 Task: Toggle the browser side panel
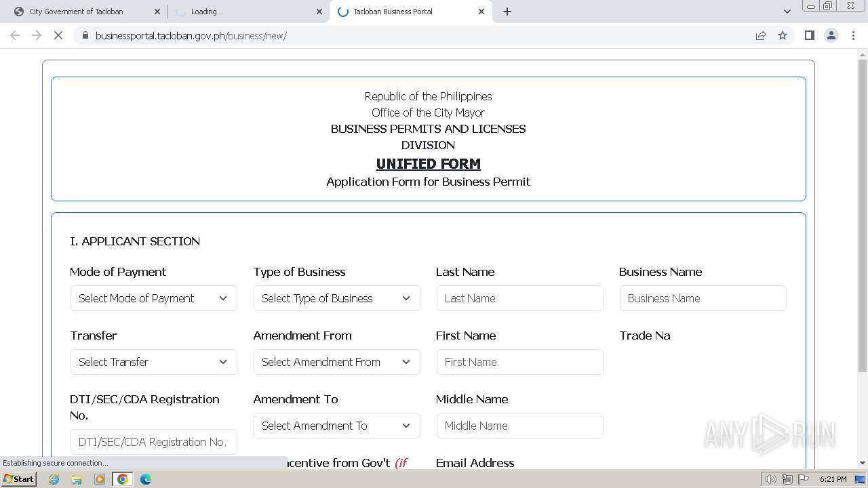click(x=809, y=35)
